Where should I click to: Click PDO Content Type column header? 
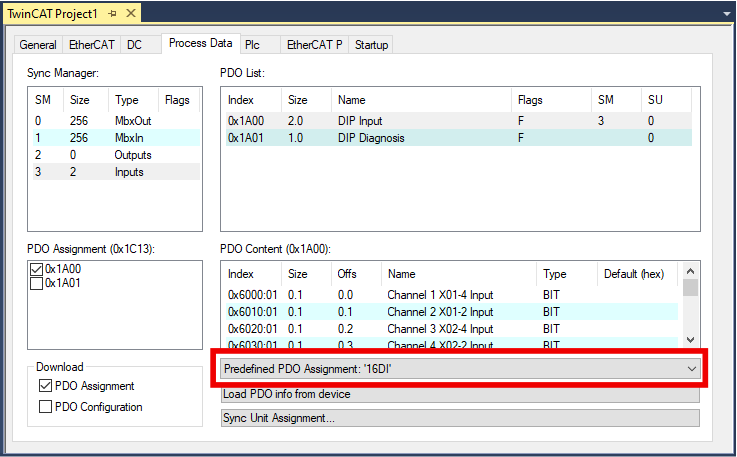[567, 274]
